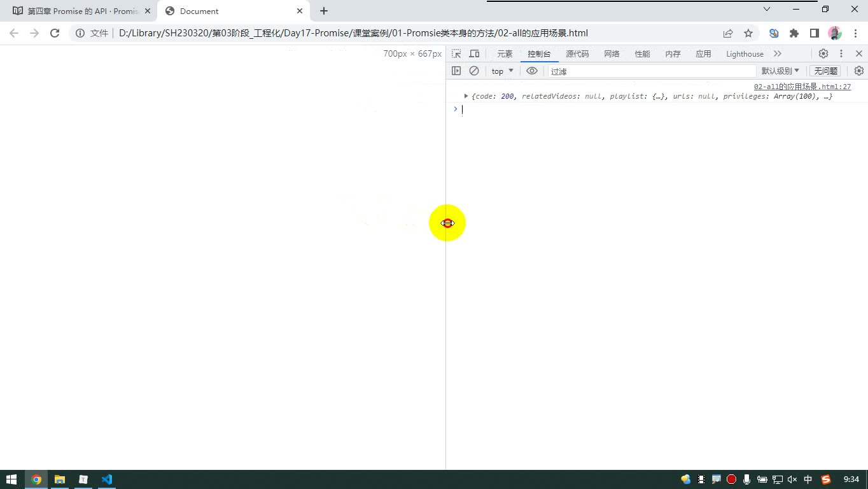Show more DevTools tabs chevron
The height and width of the screenshot is (489, 868).
click(x=778, y=54)
